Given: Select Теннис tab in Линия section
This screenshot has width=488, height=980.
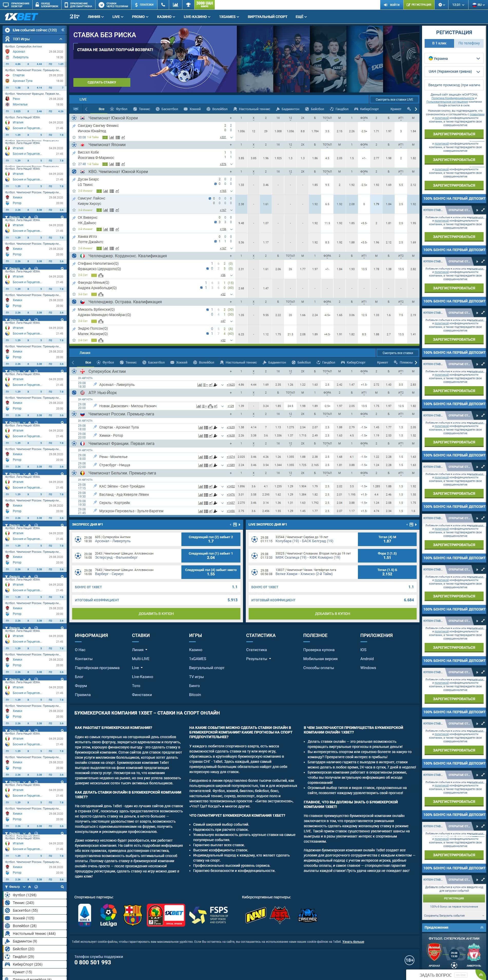Looking at the screenshot, I should (x=128, y=362).
